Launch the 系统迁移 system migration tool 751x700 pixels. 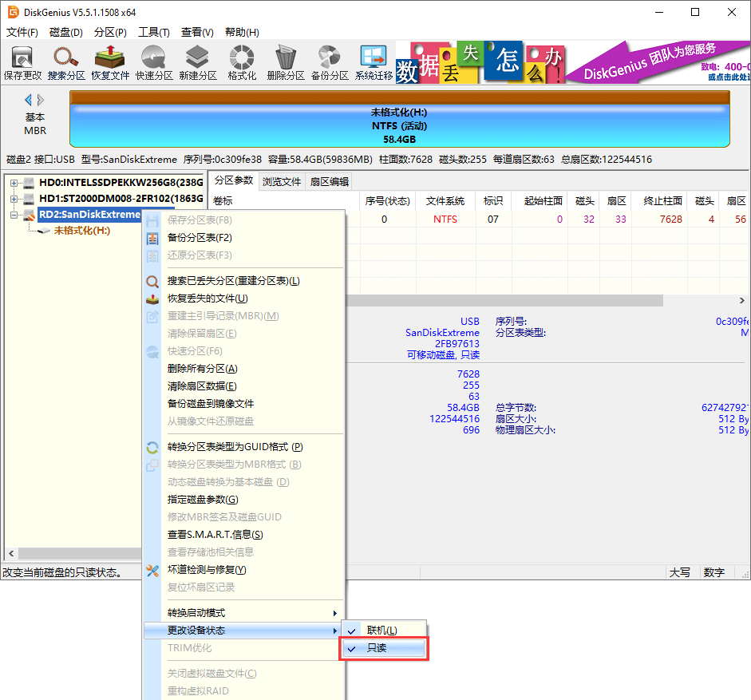372,61
